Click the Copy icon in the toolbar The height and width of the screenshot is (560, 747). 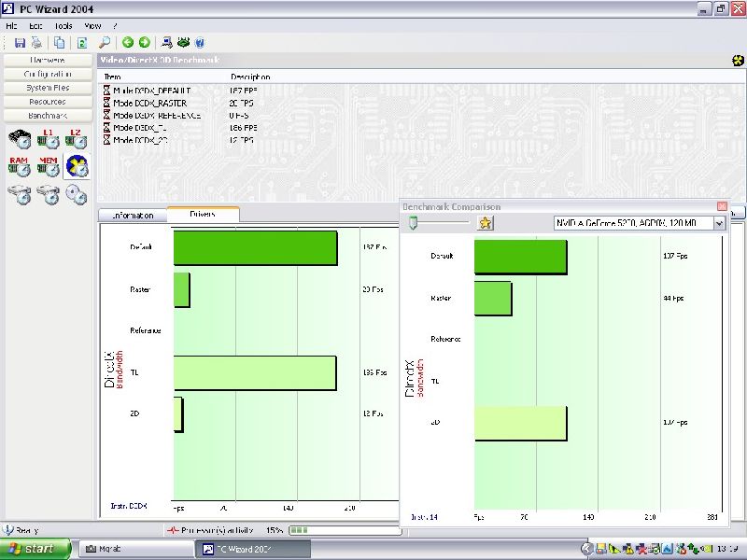pos(59,42)
